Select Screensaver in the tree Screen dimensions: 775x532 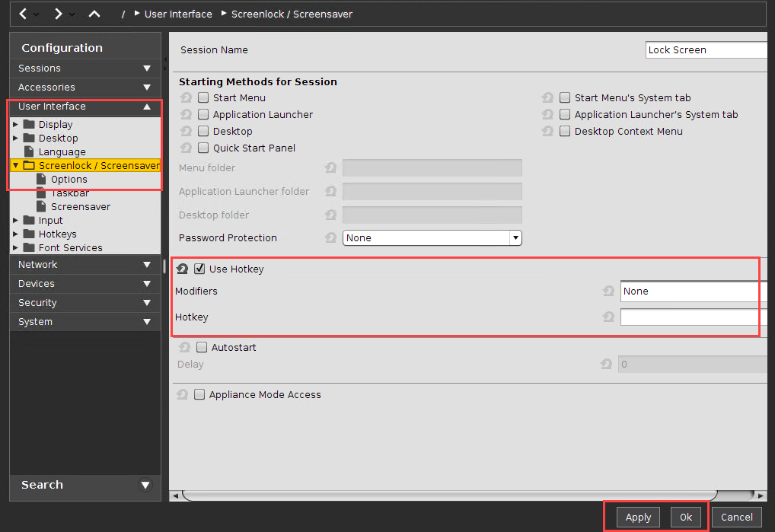[80, 206]
